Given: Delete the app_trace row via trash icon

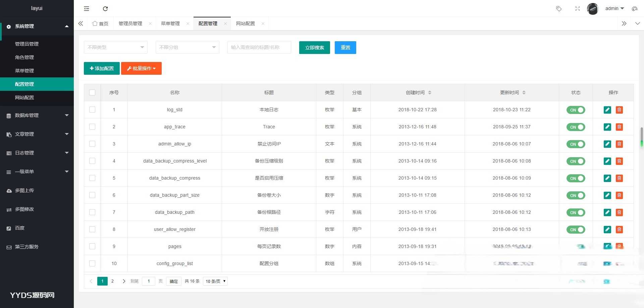Looking at the screenshot, I should [619, 127].
